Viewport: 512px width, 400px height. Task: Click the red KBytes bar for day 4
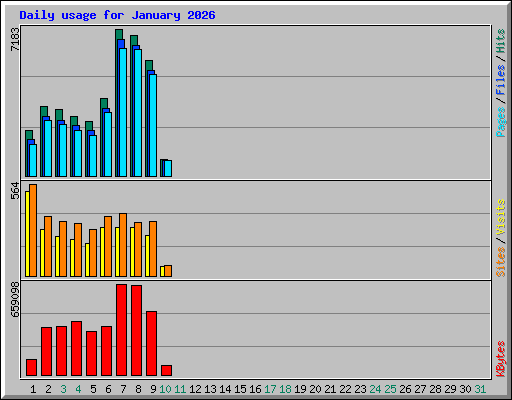pos(76,349)
